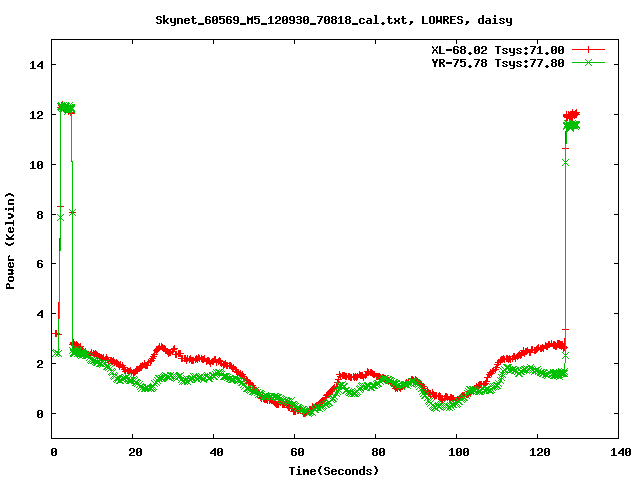Click the y-axis tick label 6
The height and width of the screenshot is (480, 640).
click(x=40, y=264)
